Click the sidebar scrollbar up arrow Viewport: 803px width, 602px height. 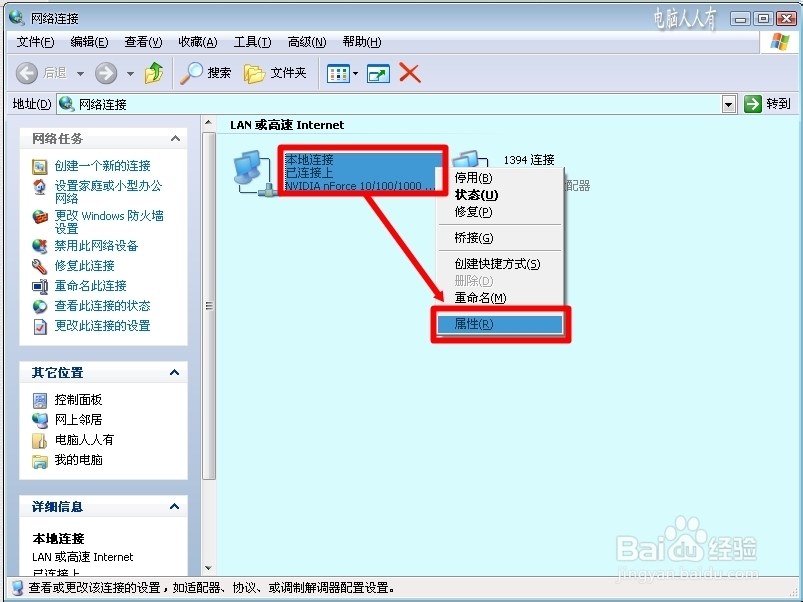click(208, 122)
